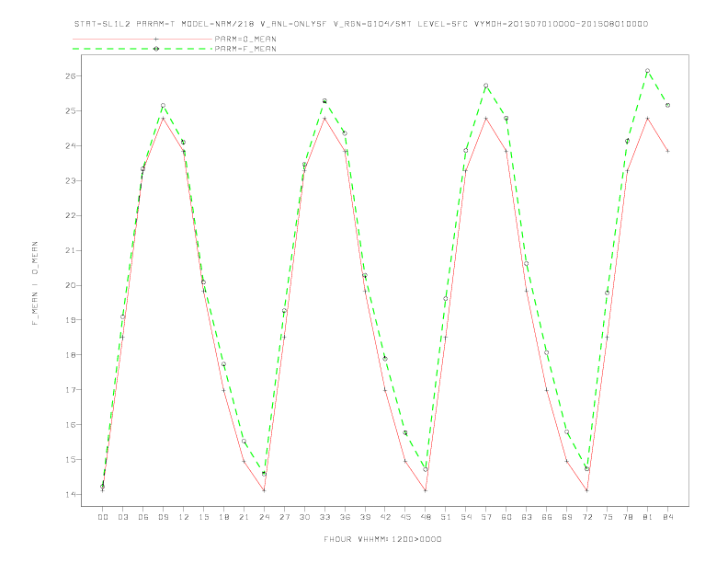Click the x-axis tick label 09
This screenshot has height=563, width=728.
tap(163, 517)
